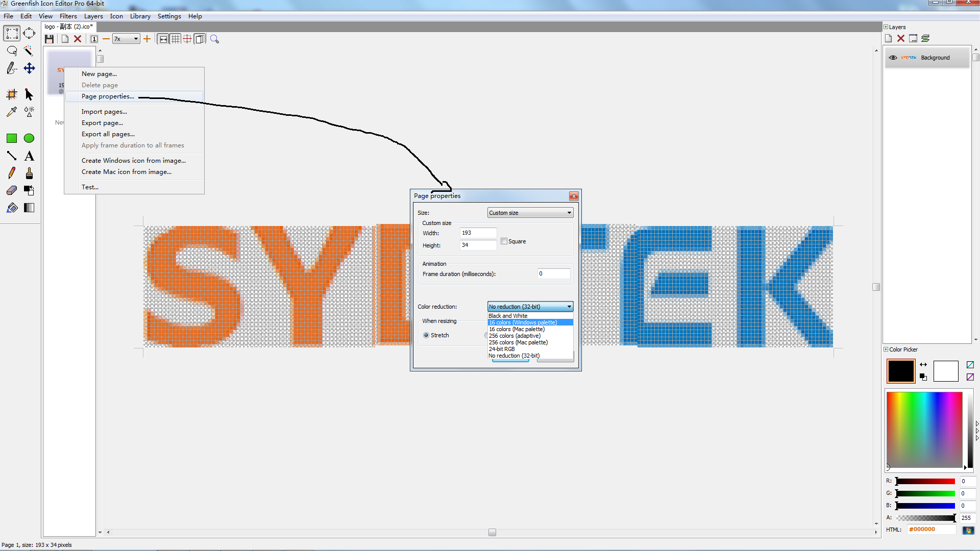Screen dimensions: 980x551
Task: Choose the green ellipse shape tool
Action: point(29,138)
